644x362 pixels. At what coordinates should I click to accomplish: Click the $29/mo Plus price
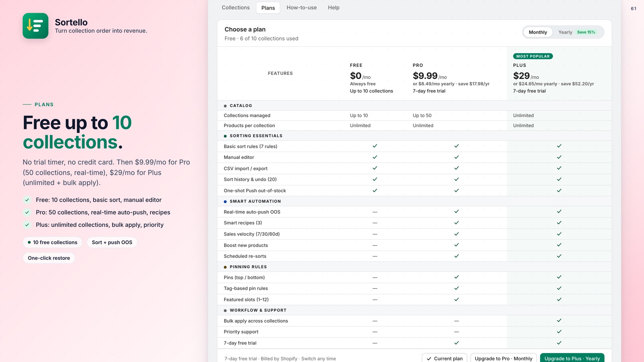click(x=526, y=76)
